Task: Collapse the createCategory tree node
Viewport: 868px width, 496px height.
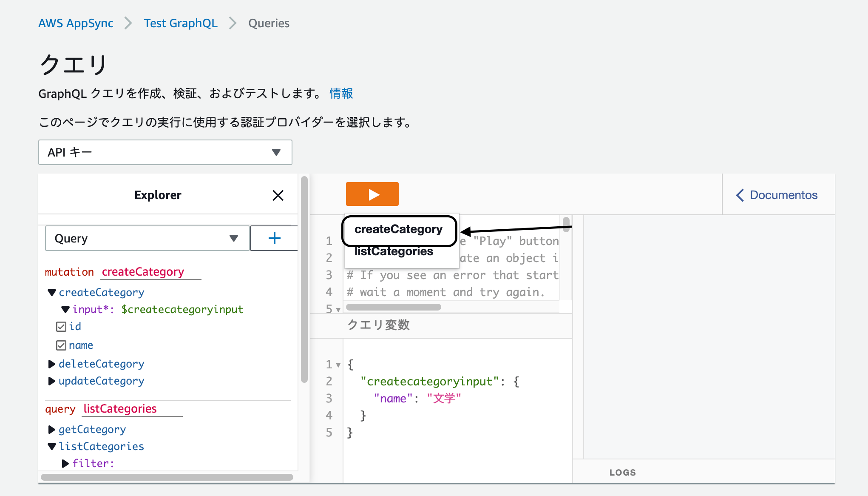Action: pos(52,293)
